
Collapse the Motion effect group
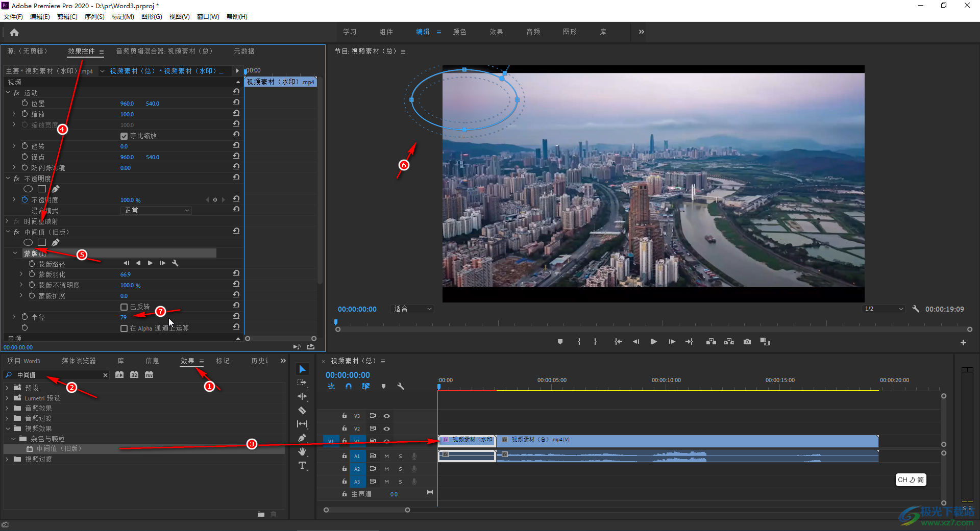[8, 92]
